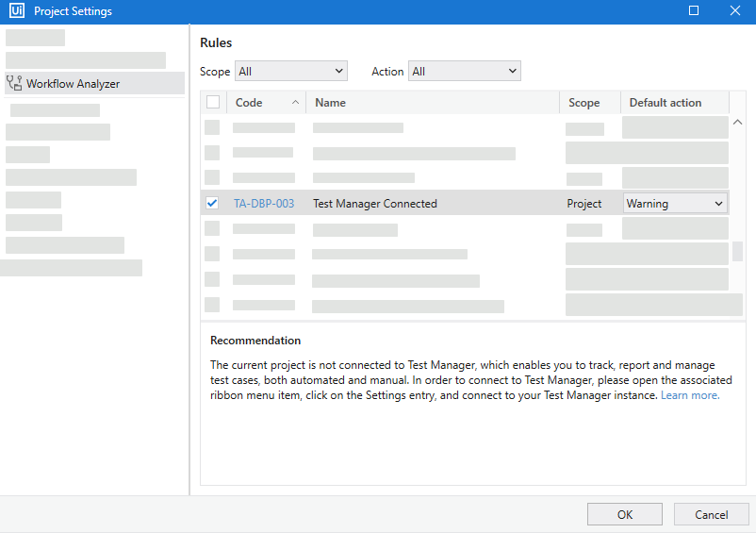This screenshot has width=756, height=533.
Task: Close the Project Settings dialog
Action: click(735, 11)
